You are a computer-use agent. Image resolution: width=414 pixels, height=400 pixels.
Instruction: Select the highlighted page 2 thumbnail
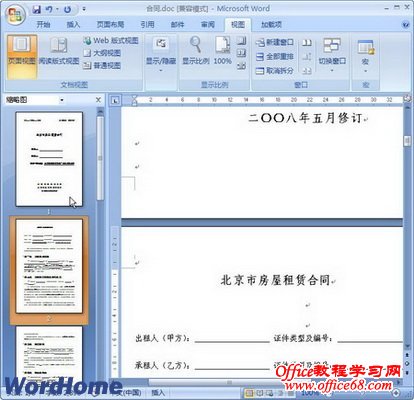(x=49, y=266)
